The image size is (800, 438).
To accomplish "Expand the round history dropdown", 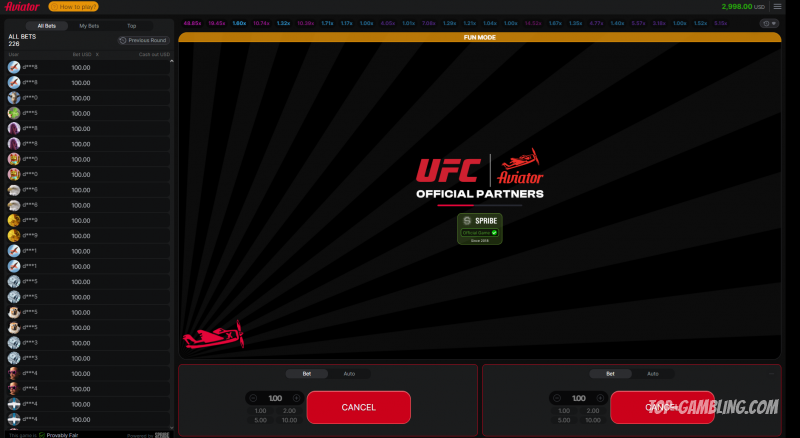I will click(x=769, y=22).
